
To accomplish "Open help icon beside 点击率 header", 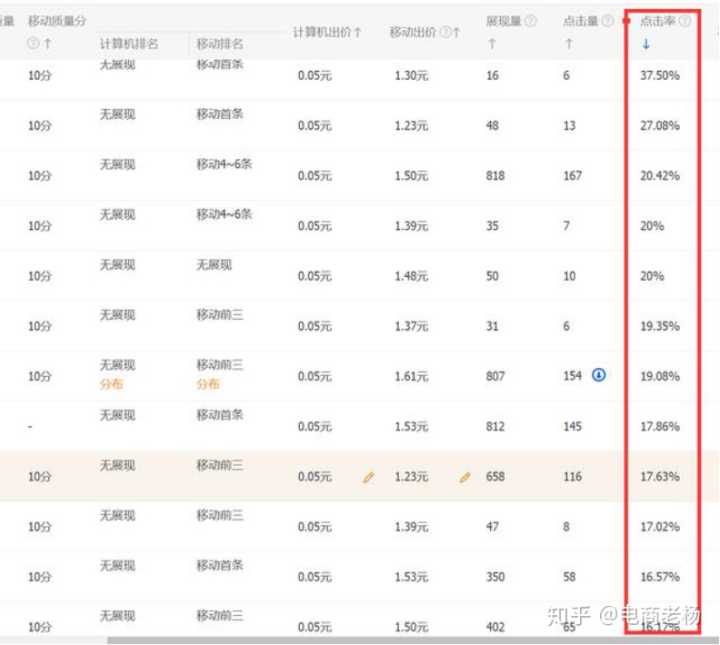I will pyautogui.click(x=685, y=21).
